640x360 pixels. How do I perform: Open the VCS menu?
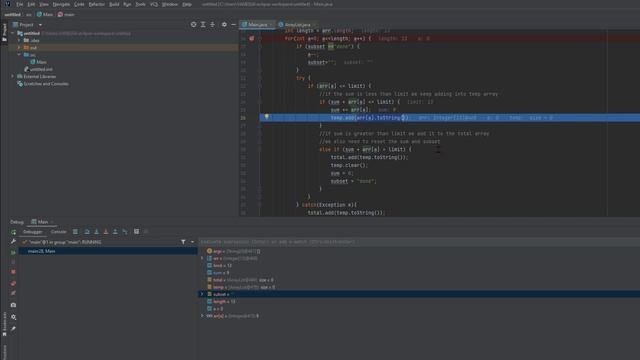point(154,4)
